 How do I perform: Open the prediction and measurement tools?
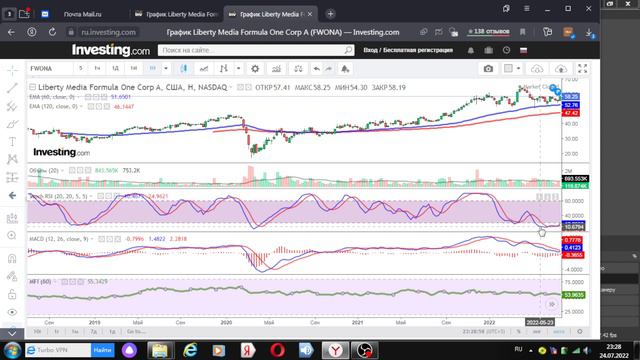point(12,177)
